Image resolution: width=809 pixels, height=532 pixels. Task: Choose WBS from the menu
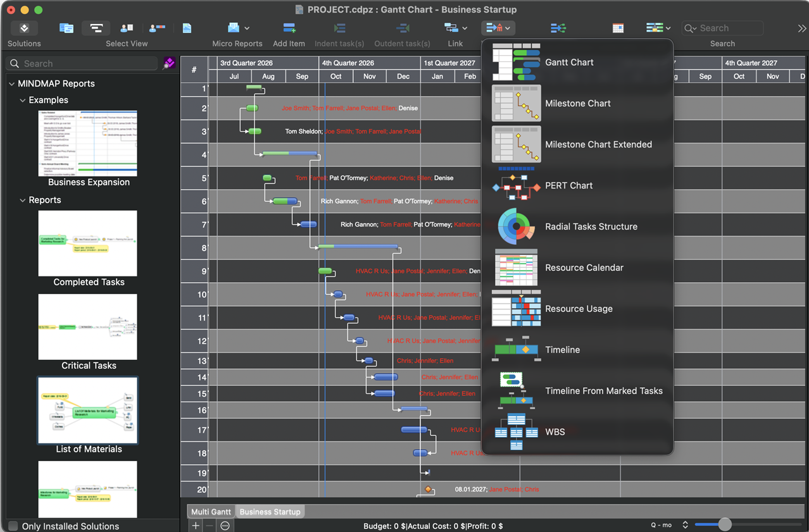click(x=577, y=432)
